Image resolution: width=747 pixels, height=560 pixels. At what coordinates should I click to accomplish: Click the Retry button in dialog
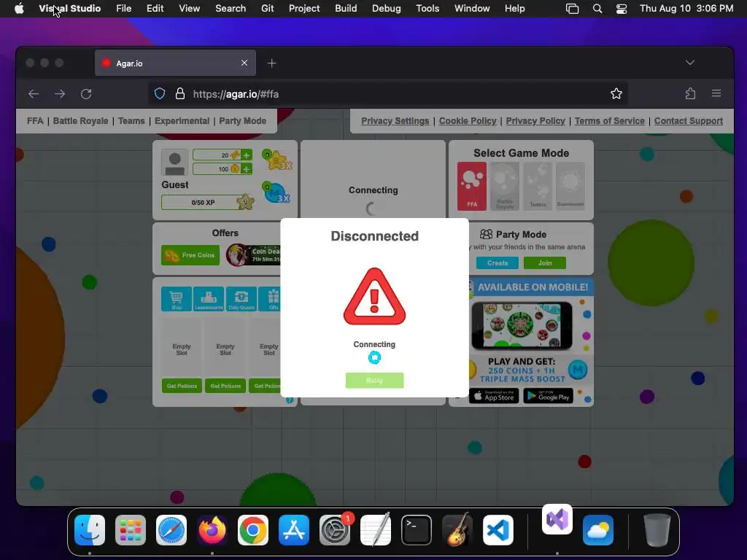(x=374, y=381)
